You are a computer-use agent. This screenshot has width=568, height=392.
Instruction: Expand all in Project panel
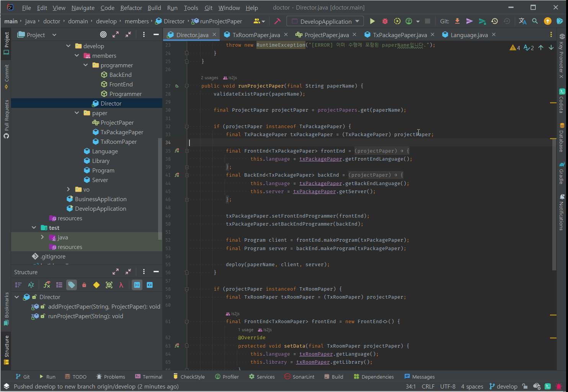click(116, 35)
